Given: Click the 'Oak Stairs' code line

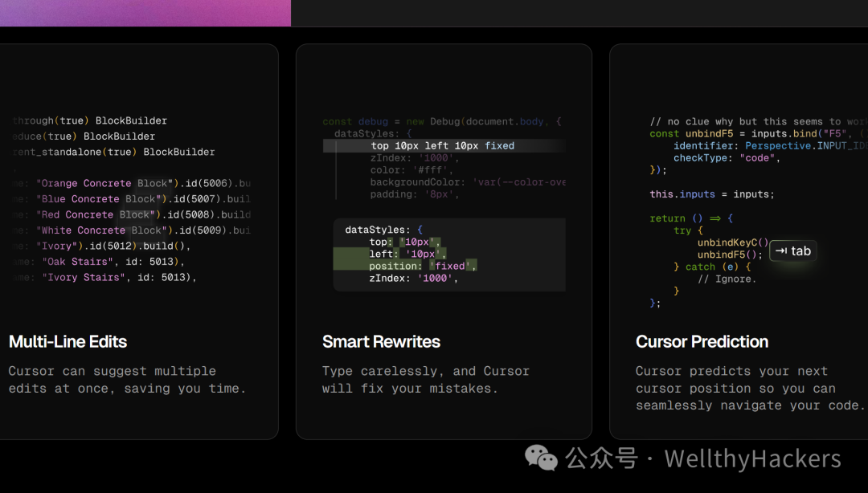Looking at the screenshot, I should [99, 262].
